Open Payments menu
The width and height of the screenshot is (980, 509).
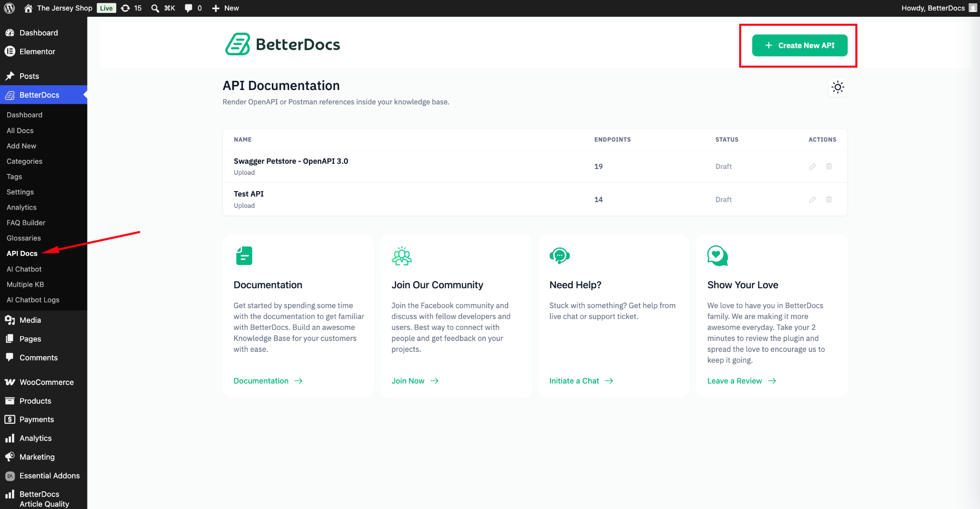(x=36, y=419)
